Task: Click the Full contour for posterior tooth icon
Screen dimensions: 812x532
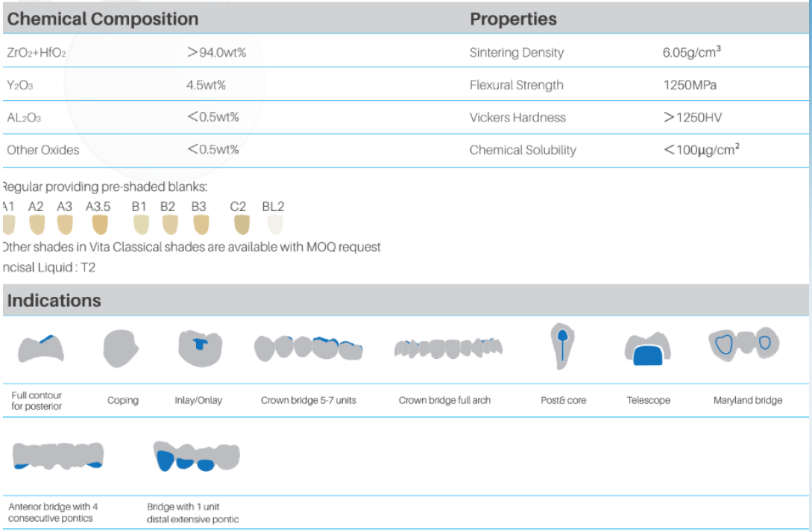Action: coord(41,348)
